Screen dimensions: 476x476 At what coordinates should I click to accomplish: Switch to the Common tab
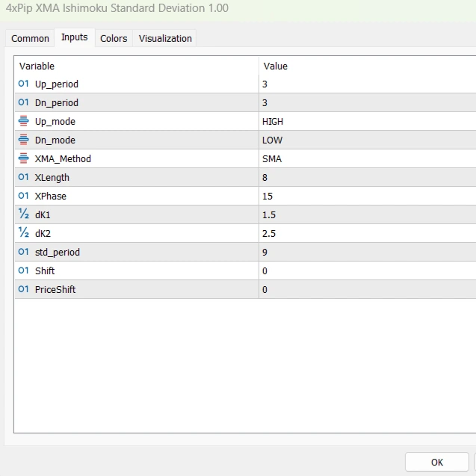pos(31,38)
